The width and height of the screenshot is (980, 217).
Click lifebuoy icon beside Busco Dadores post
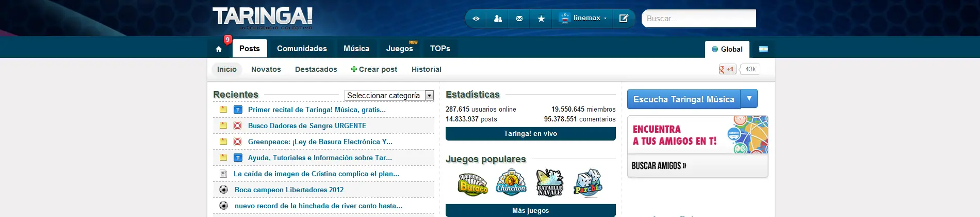coord(238,126)
